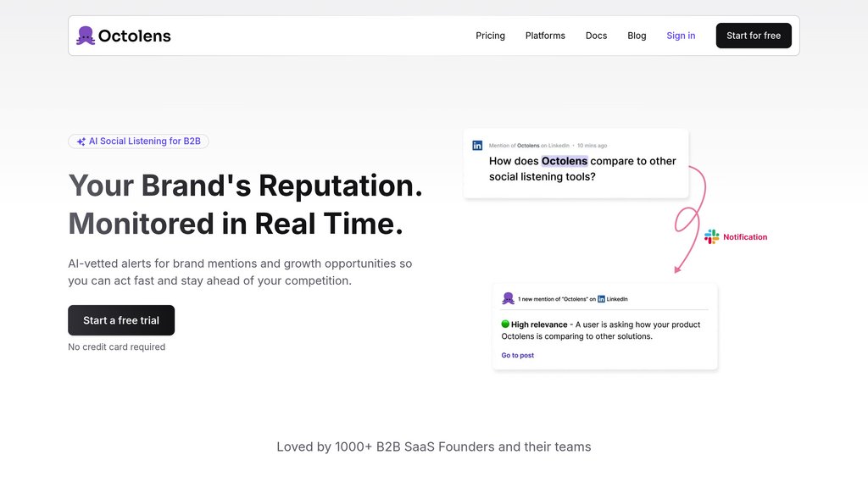
Task: Open the Pricing page from navigation
Action: [x=490, y=36]
